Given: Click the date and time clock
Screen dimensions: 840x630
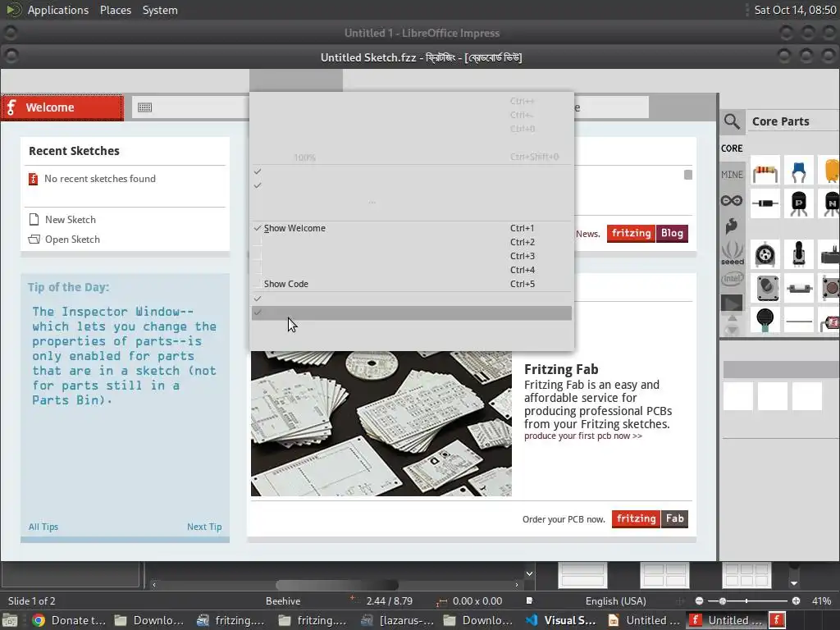Looking at the screenshot, I should pyautogui.click(x=795, y=10).
